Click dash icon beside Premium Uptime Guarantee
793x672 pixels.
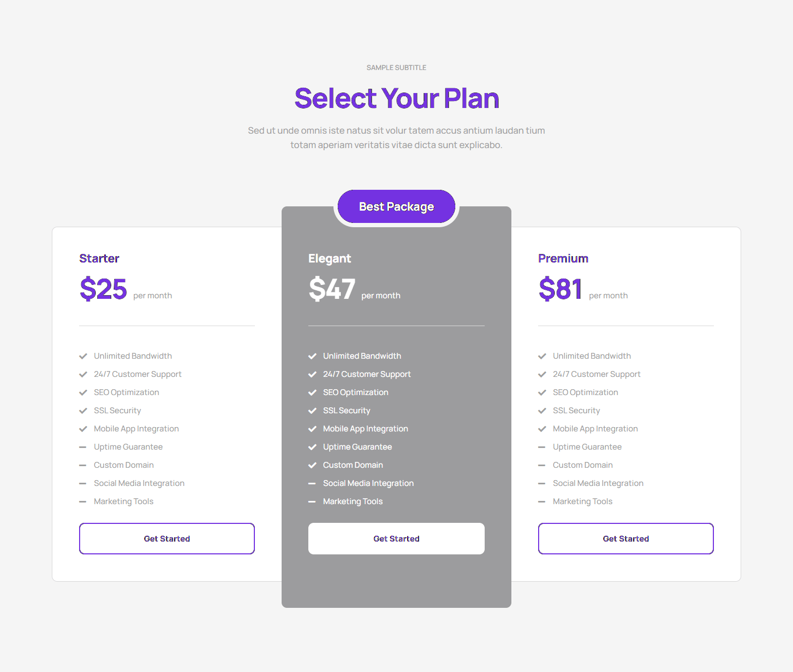coord(542,447)
